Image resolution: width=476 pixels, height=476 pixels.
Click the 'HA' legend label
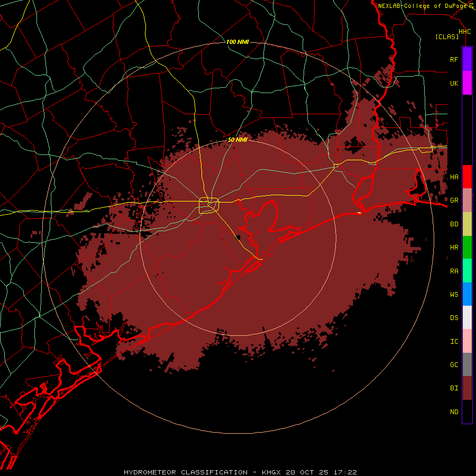[454, 177]
